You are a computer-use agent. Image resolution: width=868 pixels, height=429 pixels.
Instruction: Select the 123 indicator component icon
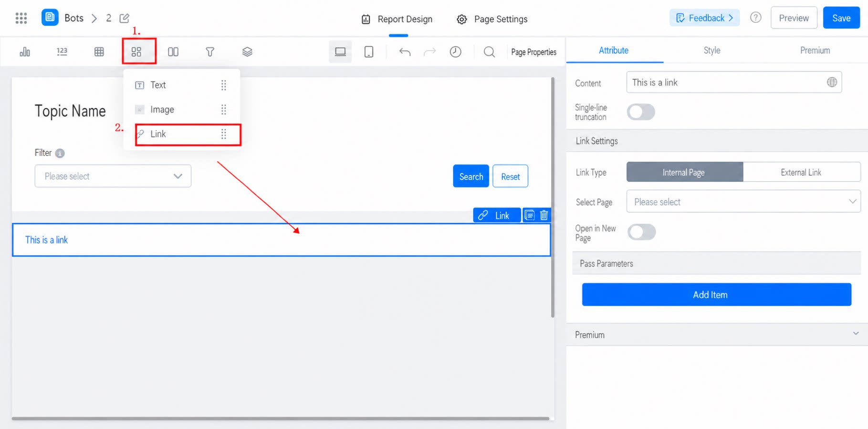pyautogui.click(x=62, y=51)
